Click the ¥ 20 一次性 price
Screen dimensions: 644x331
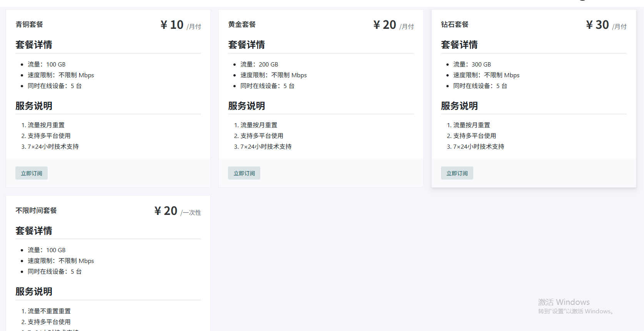[x=166, y=211]
